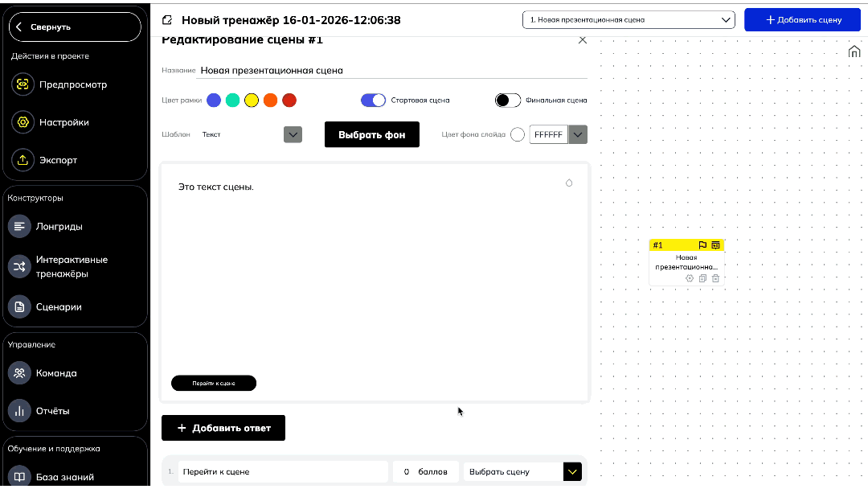Open settings gear on scene #1 card
Viewport: 868px width, 489px height.
click(690, 278)
